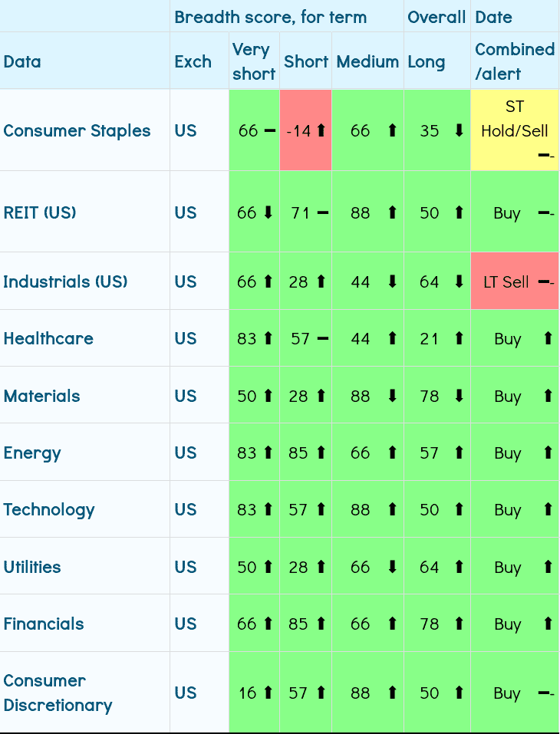Click the down arrow beside Utilities medium 66
This screenshot has height=734, width=560.
pos(393,568)
